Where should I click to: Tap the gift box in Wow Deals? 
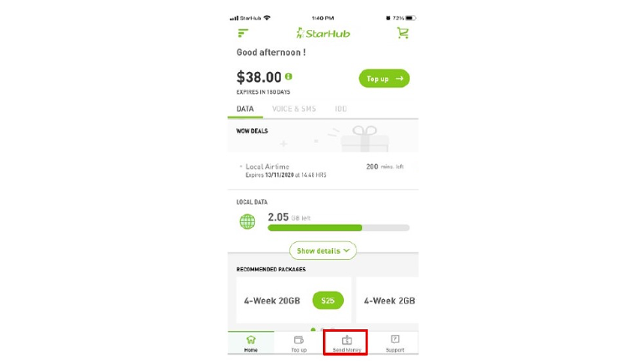[x=364, y=139]
